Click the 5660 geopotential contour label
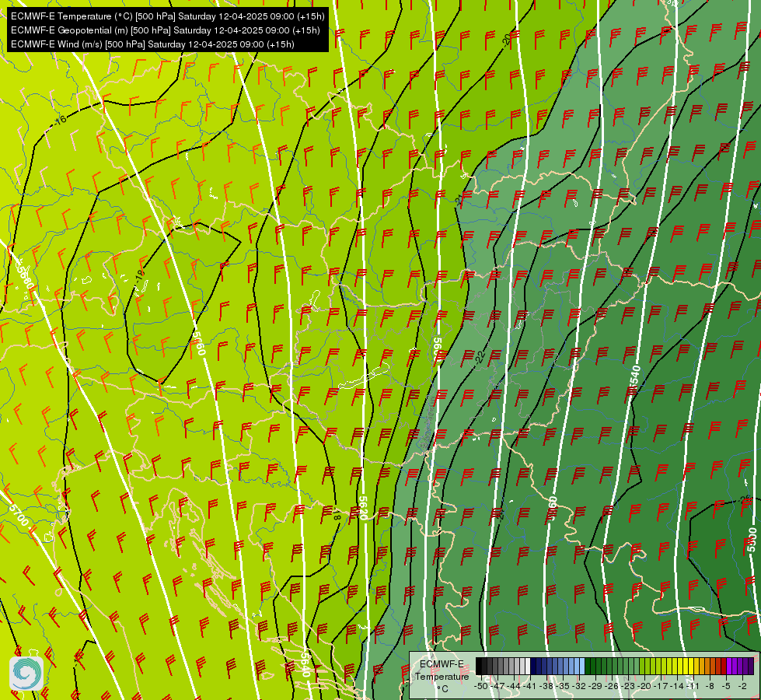Viewport: 761px width, 700px height. click(x=199, y=342)
